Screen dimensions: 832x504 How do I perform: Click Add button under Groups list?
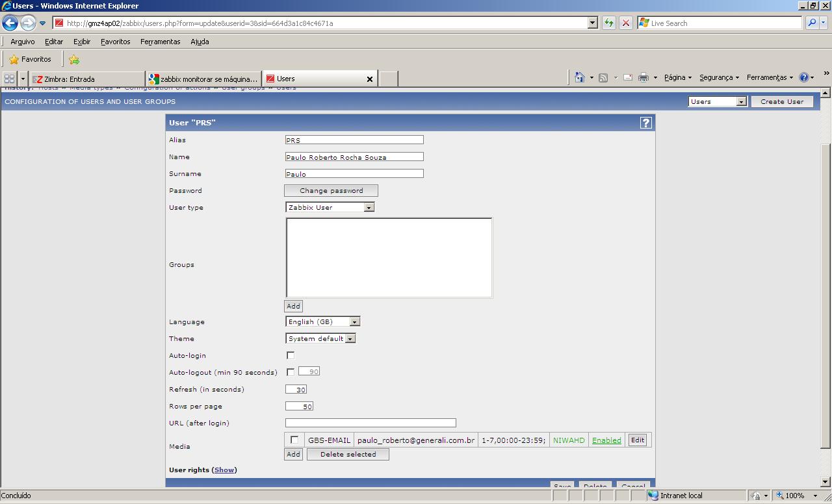pyautogui.click(x=293, y=306)
